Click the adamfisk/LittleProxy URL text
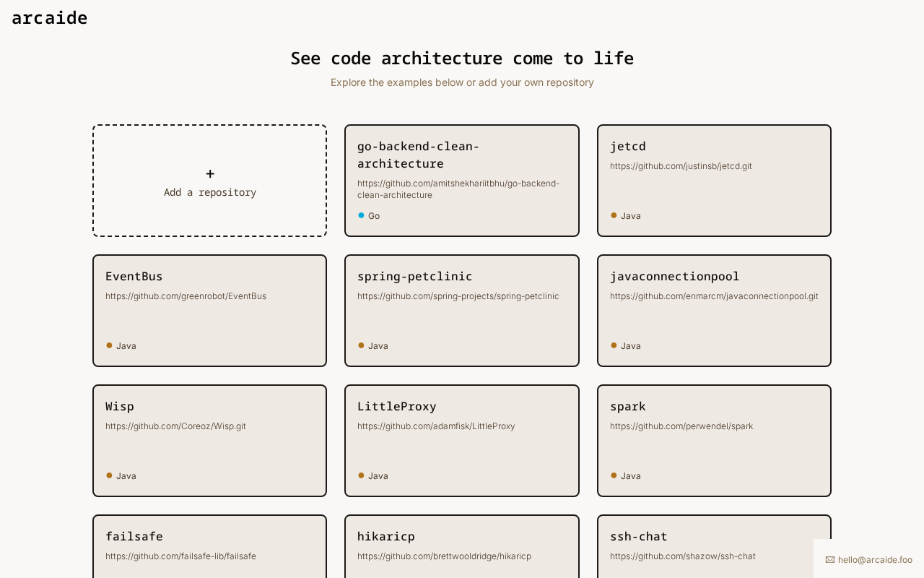The width and height of the screenshot is (924, 578). coord(436,426)
